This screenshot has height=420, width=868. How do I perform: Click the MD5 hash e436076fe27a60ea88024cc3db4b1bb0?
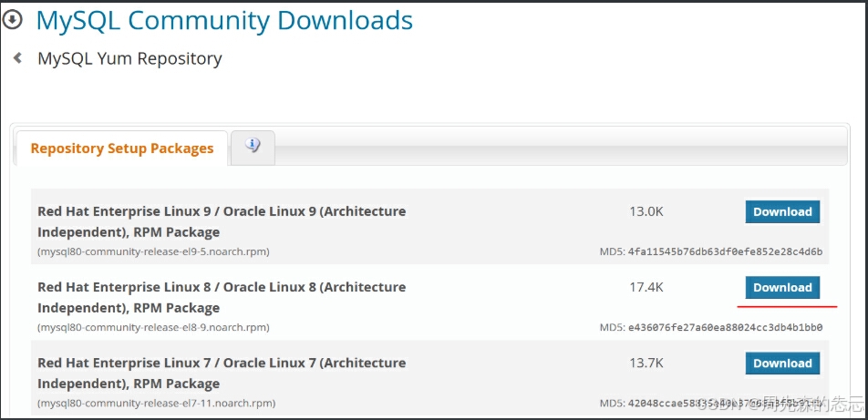[x=725, y=328]
